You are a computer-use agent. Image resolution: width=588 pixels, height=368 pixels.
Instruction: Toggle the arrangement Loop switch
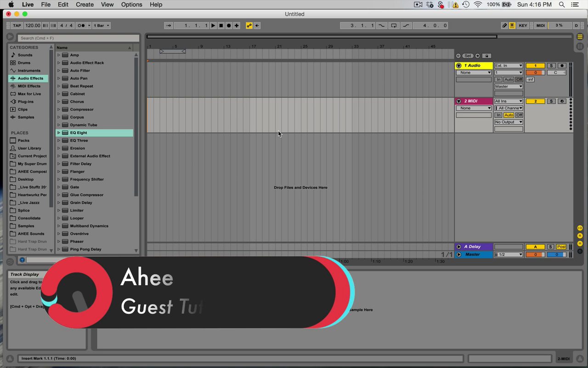click(394, 26)
